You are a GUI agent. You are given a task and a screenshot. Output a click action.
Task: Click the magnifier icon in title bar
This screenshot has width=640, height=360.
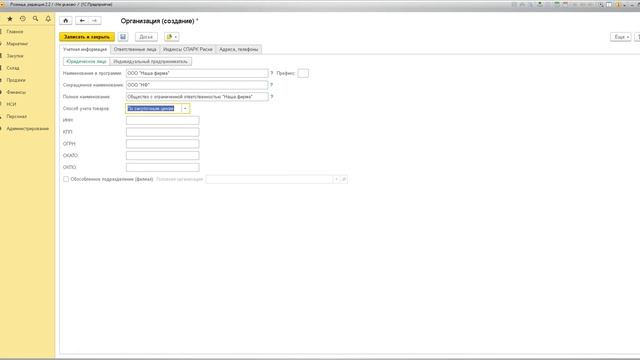point(601,4)
